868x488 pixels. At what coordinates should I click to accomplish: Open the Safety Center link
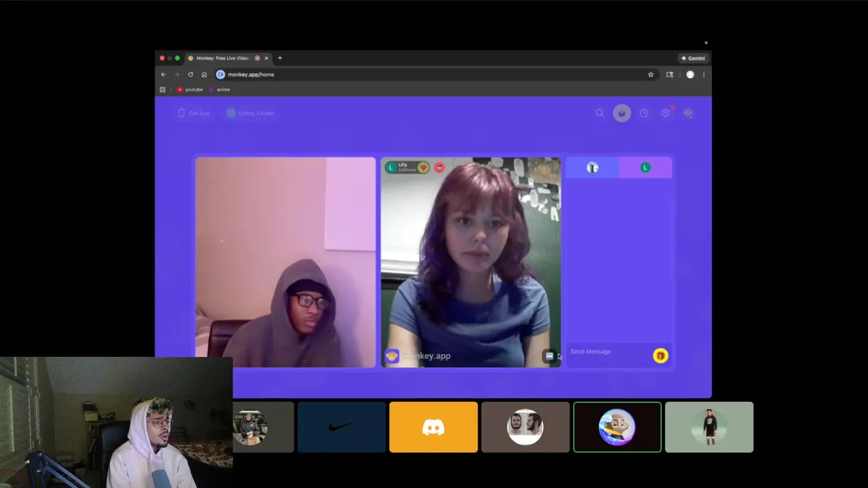[x=250, y=113]
